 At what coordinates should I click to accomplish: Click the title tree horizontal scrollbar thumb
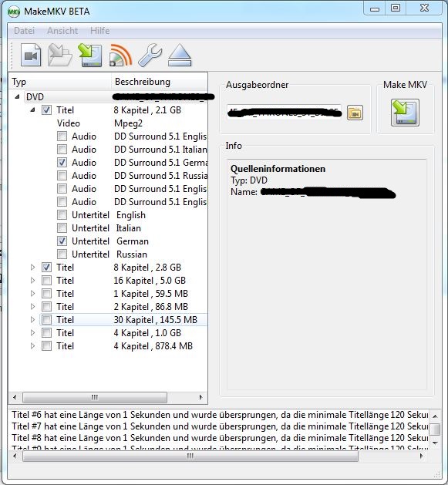pyautogui.click(x=95, y=397)
